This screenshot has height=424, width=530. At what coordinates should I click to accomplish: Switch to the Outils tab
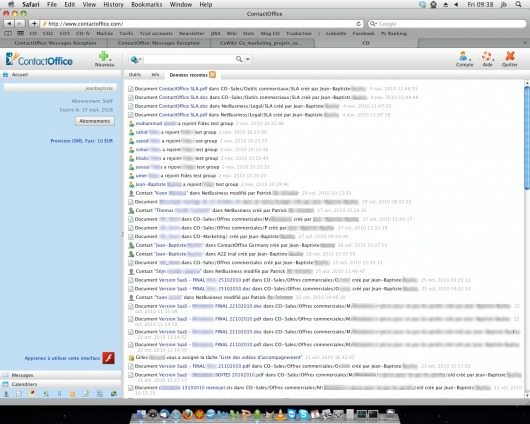[x=135, y=75]
